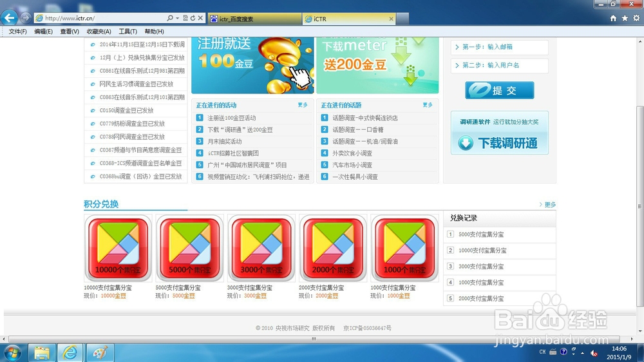
Task: Open the 文件(F) menu
Action: coord(17,32)
